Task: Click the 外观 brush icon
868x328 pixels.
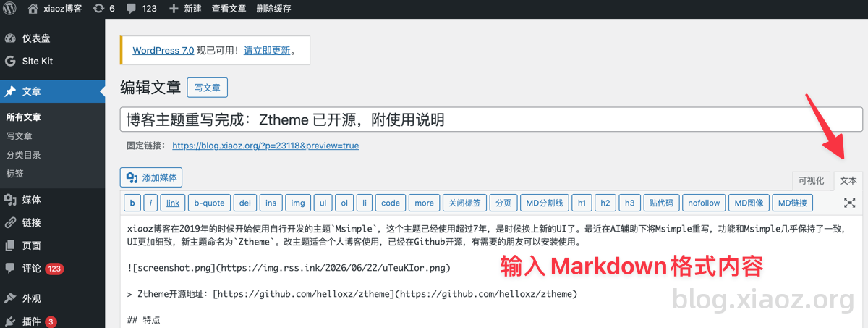Action: click(10, 298)
